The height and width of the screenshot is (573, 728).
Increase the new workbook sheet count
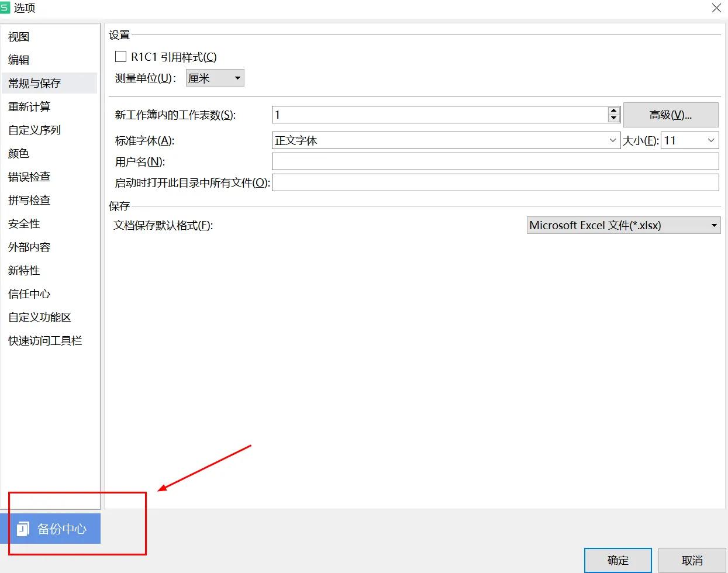click(x=613, y=111)
